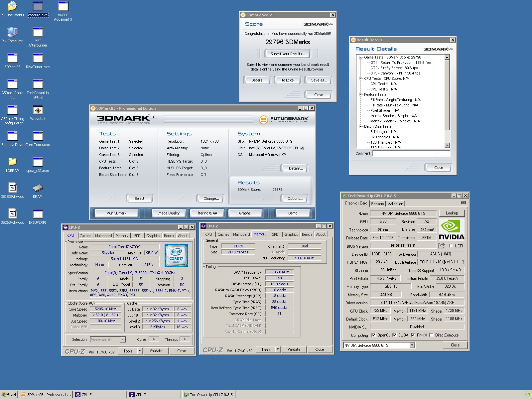
Task: Open the Start menu
Action: pyautogui.click(x=9, y=395)
